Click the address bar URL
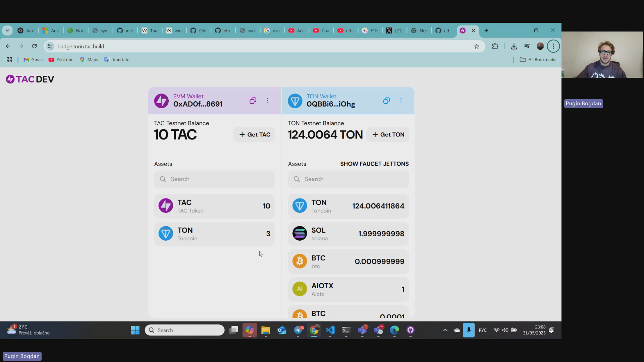The width and height of the screenshot is (644, 362). (x=80, y=46)
